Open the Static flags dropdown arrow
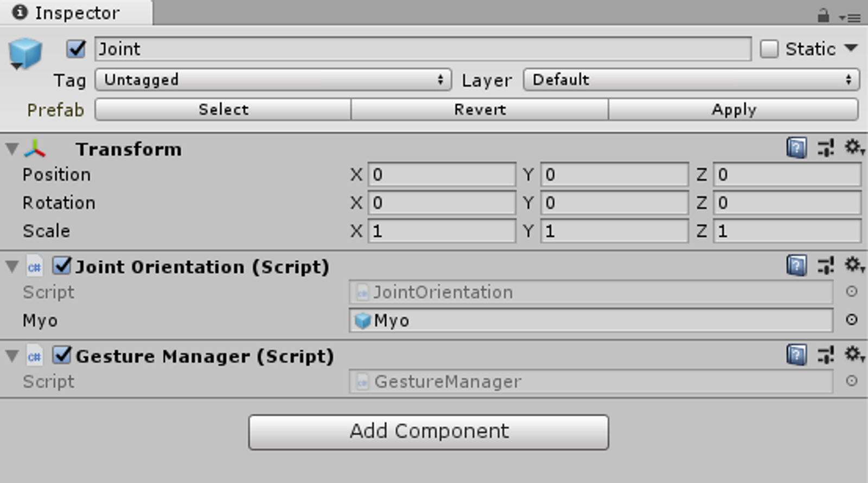The height and width of the screenshot is (483, 868). 851,48
